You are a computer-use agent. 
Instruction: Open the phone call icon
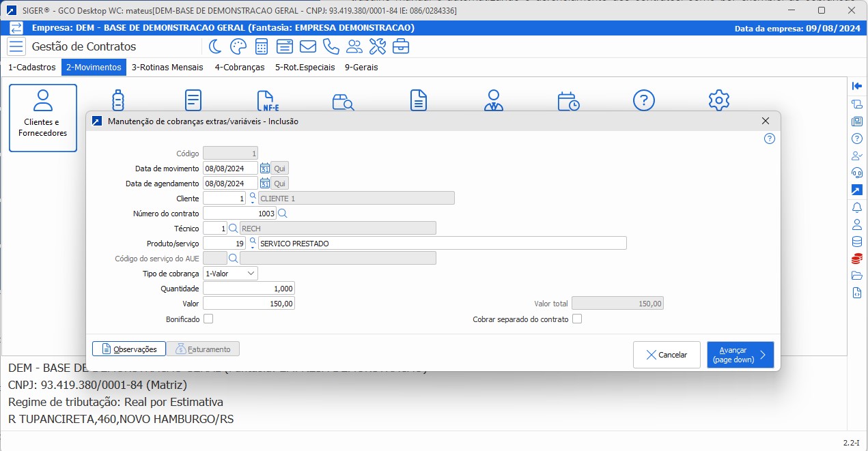click(x=331, y=46)
